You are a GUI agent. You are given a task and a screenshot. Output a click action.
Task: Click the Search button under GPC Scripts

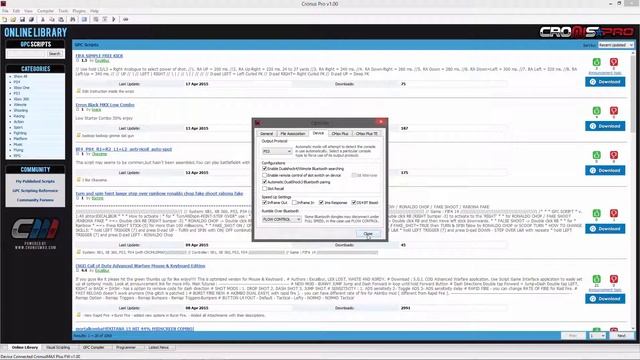point(54,54)
